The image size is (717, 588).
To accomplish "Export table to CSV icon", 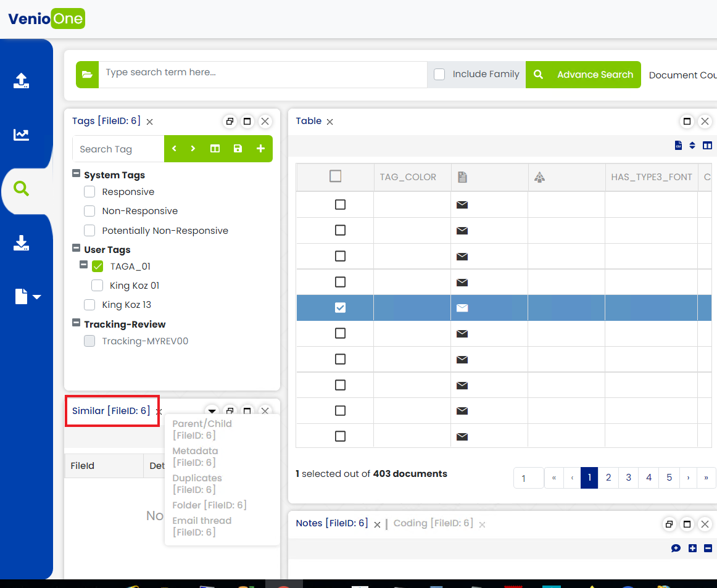I will click(x=679, y=146).
